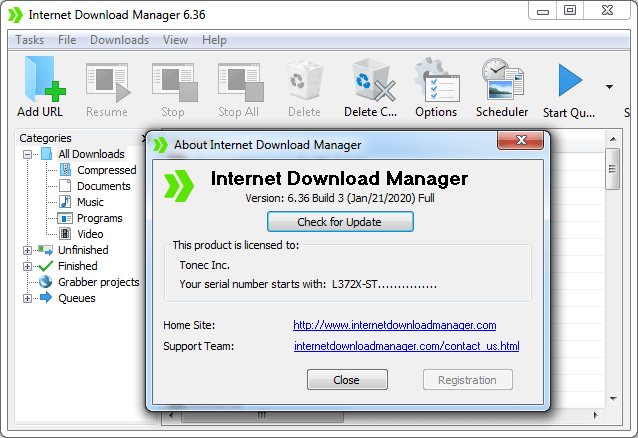Click the Delete recycle bin icon

tap(305, 80)
